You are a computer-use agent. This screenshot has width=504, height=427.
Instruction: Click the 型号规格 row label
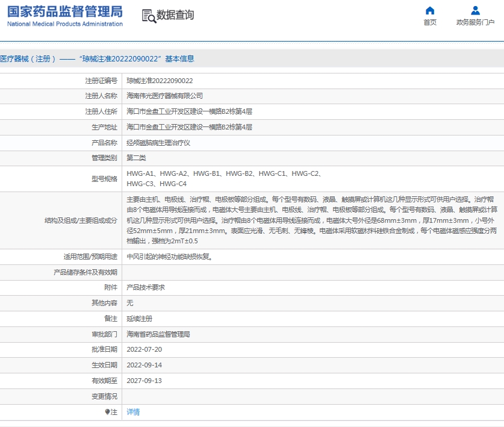click(x=104, y=179)
